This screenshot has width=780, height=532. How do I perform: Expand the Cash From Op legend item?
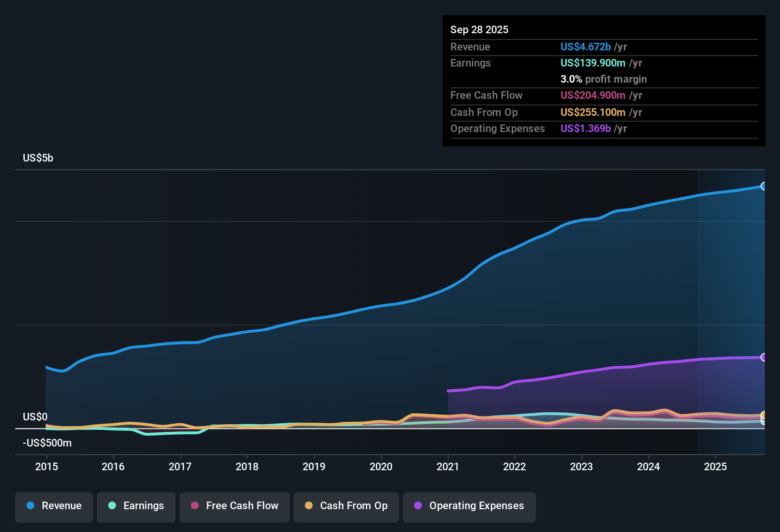click(x=346, y=506)
